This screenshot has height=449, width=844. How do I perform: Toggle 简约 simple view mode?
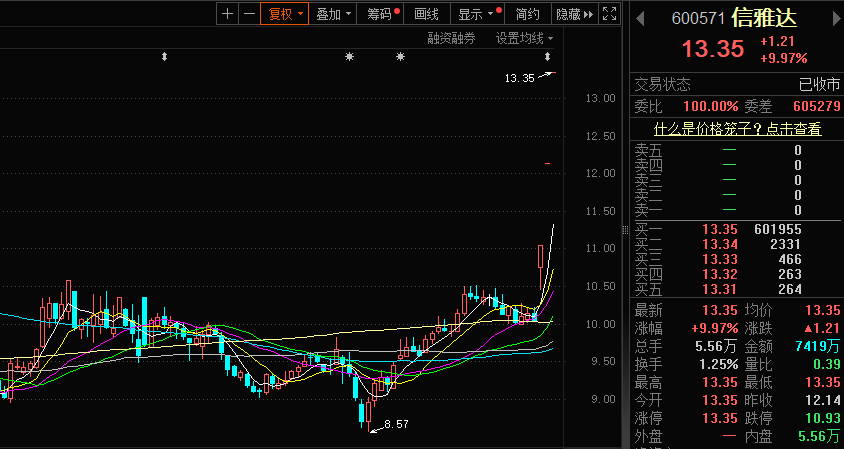click(x=527, y=14)
